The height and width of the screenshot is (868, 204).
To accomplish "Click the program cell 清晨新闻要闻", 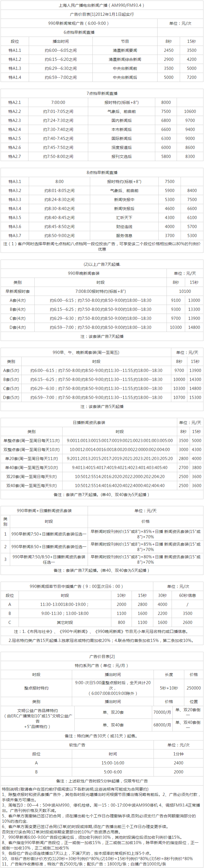I will tap(125, 50).
